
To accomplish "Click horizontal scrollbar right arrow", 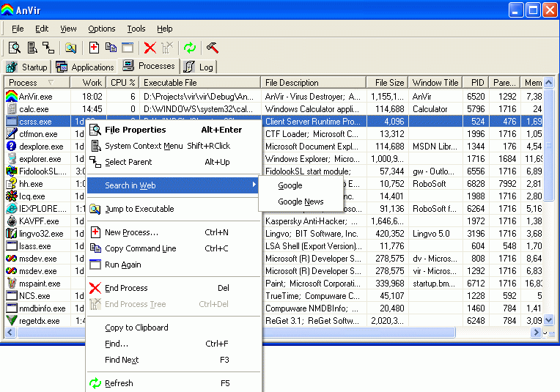I will (x=535, y=333).
